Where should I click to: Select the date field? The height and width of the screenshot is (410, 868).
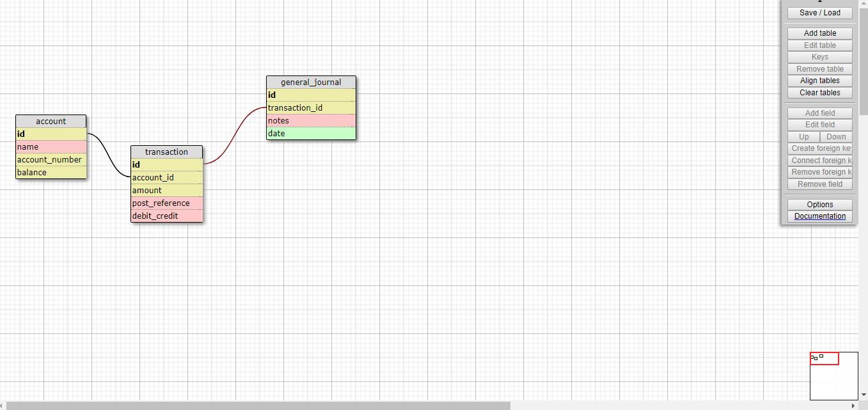pos(311,134)
